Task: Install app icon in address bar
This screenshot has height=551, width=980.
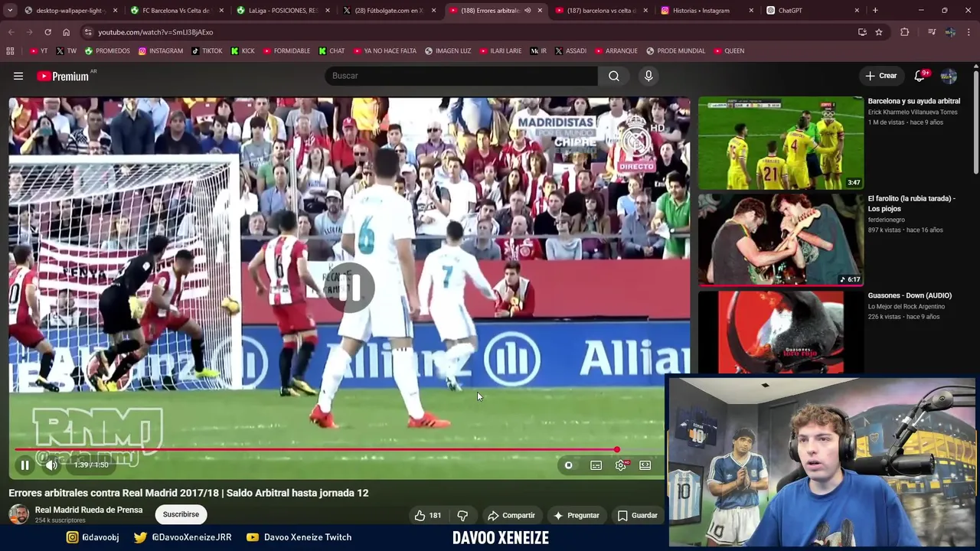Action: click(x=862, y=32)
